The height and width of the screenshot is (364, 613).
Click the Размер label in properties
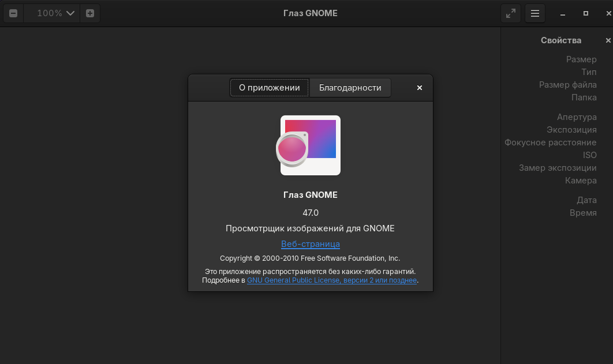[x=581, y=59]
